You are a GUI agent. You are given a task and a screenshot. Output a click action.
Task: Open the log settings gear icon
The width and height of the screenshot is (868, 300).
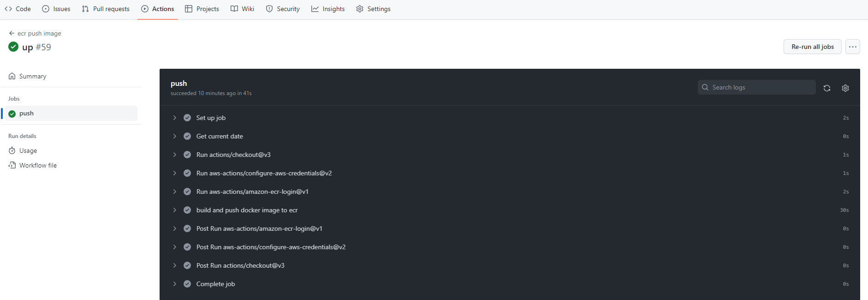tap(845, 88)
